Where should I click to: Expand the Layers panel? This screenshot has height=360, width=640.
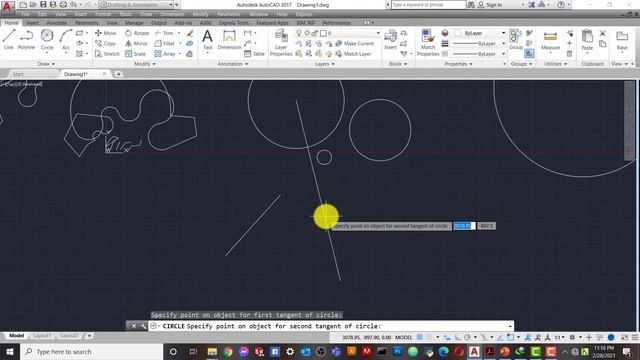(324, 64)
